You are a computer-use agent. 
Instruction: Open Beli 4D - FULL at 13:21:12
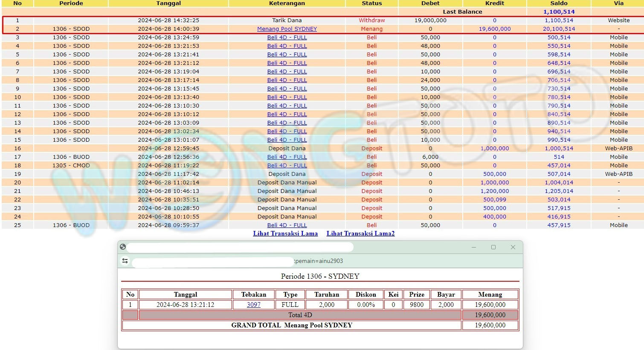pos(287,63)
